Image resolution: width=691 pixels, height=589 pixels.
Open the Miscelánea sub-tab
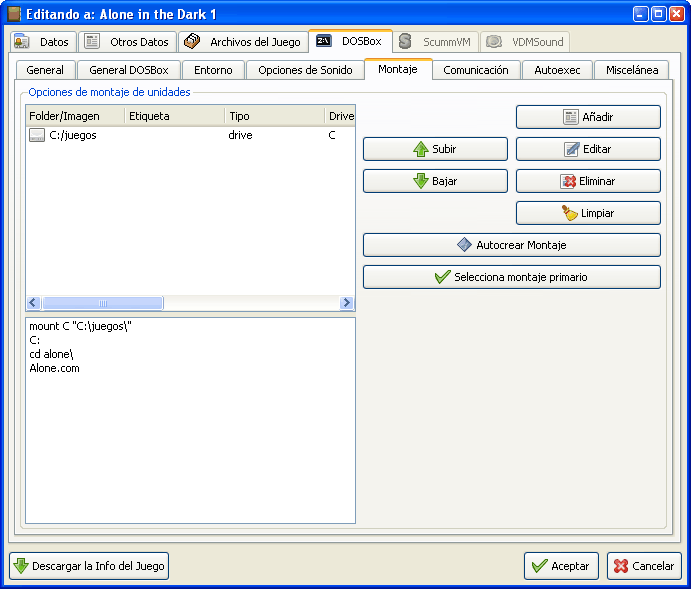click(x=632, y=70)
